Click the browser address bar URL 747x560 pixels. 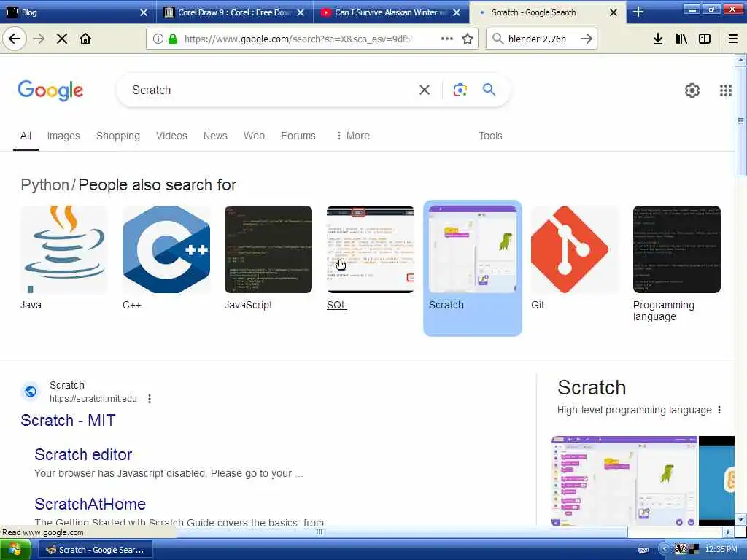pyautogui.click(x=298, y=39)
